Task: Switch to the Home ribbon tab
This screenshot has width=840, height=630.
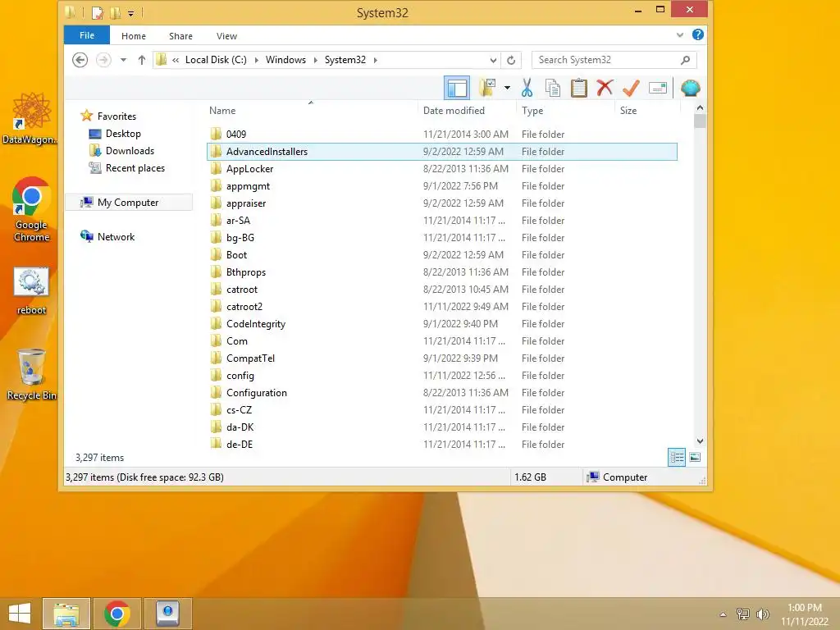Action: [134, 36]
